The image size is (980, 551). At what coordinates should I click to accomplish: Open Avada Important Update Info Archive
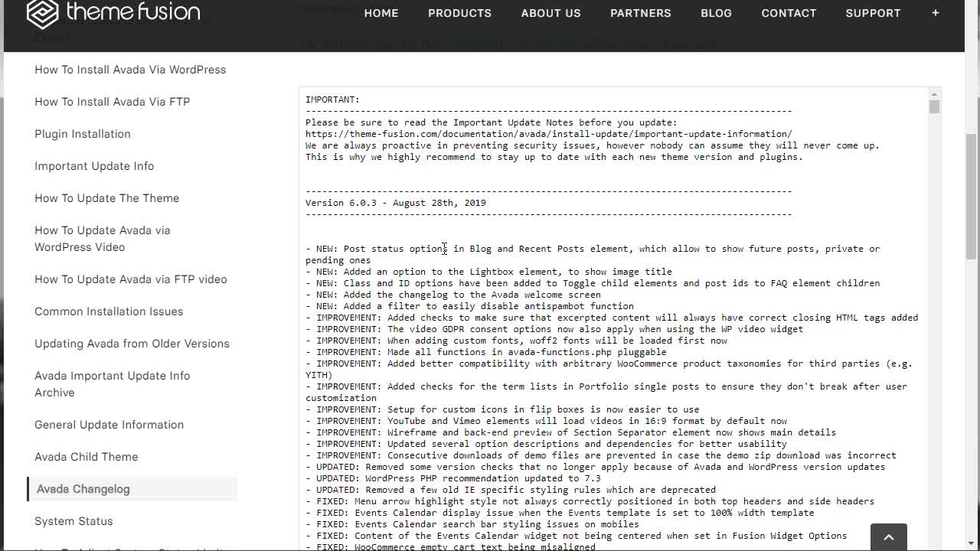click(112, 384)
